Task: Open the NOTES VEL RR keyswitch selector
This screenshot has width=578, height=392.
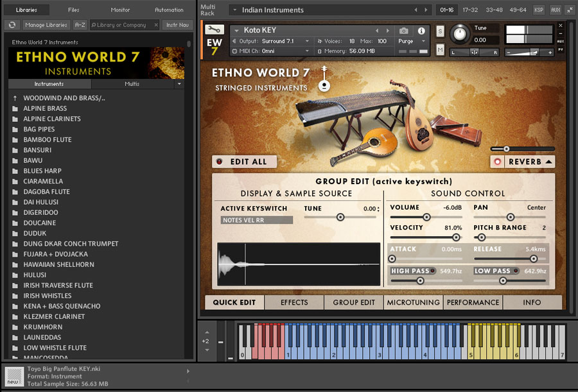Action: (256, 220)
